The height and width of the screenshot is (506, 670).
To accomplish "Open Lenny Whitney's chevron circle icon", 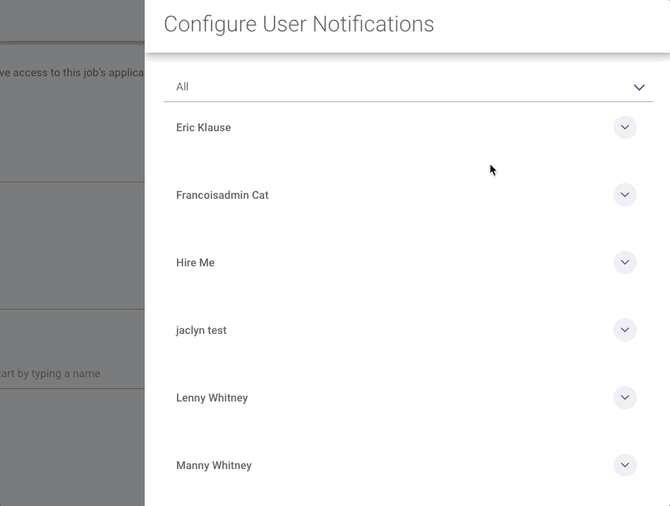I will point(624,398).
